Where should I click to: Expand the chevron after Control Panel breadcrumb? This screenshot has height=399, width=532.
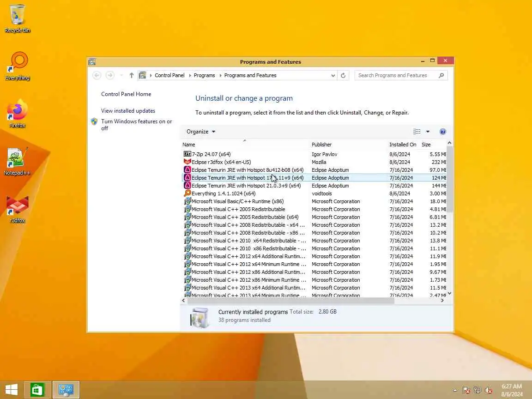coord(190,75)
